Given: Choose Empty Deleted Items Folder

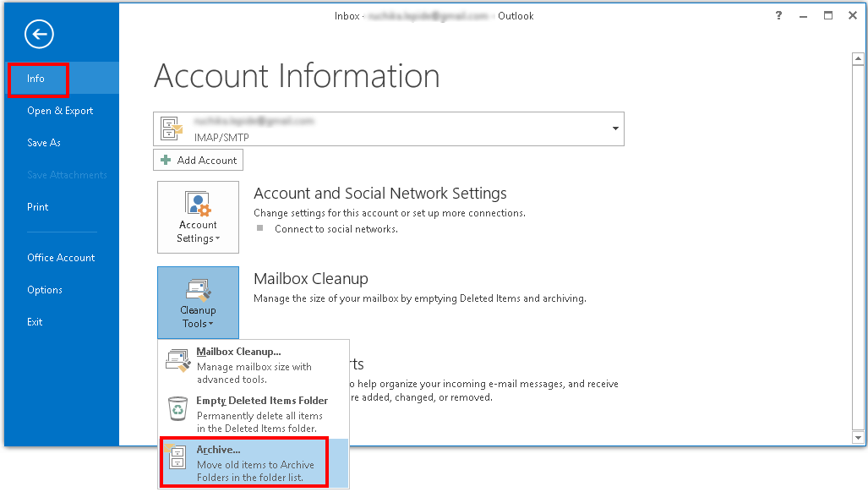Looking at the screenshot, I should [x=254, y=413].
